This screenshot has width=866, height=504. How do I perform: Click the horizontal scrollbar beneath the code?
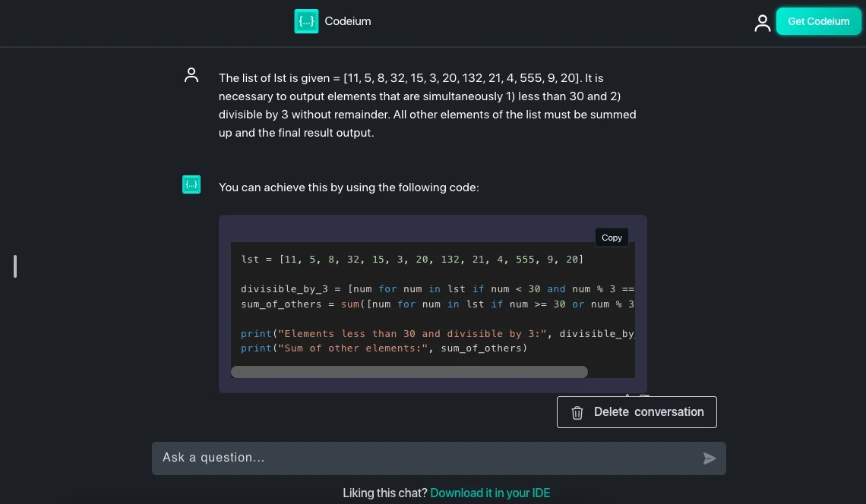[409, 372]
